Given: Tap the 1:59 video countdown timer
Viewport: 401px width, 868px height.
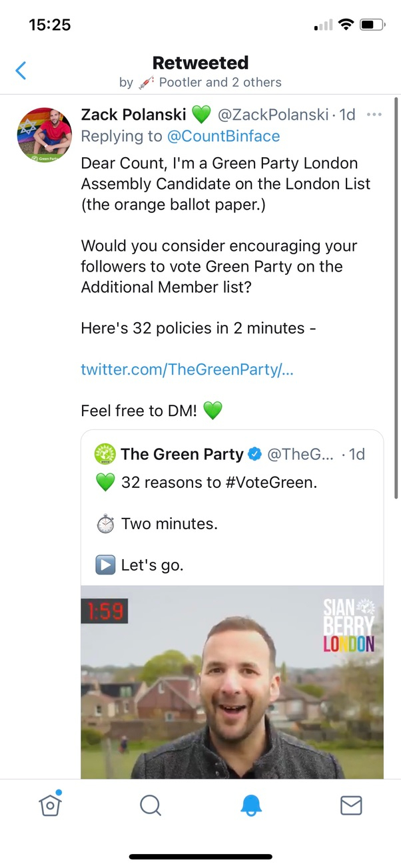Looking at the screenshot, I should click(x=104, y=610).
